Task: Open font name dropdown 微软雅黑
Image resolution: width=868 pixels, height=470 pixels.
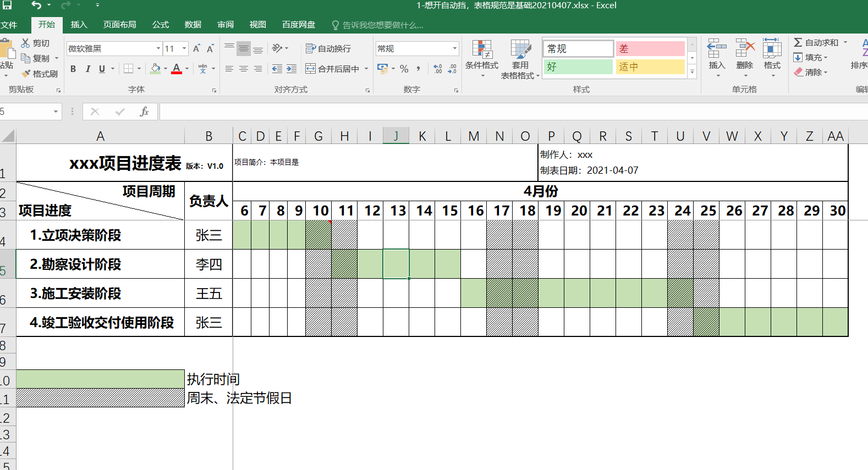Action: 158,48
